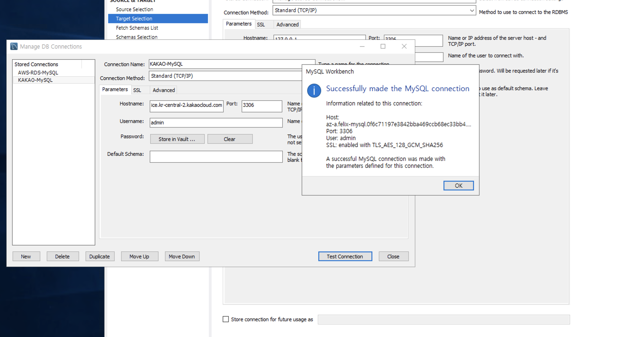Screen dimensions: 644x337
Task: Maximize the Manage DB Connections window
Action: [x=383, y=46]
